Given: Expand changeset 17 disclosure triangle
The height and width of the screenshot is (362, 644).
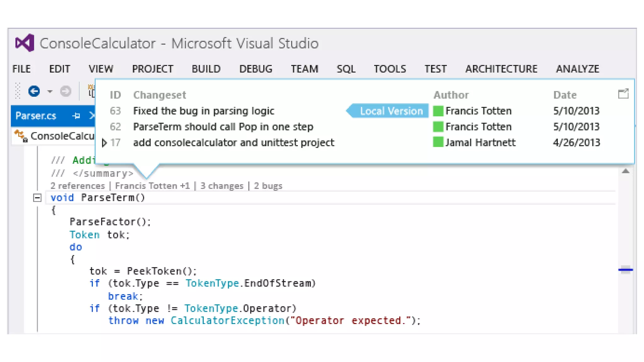Looking at the screenshot, I should pos(104,143).
